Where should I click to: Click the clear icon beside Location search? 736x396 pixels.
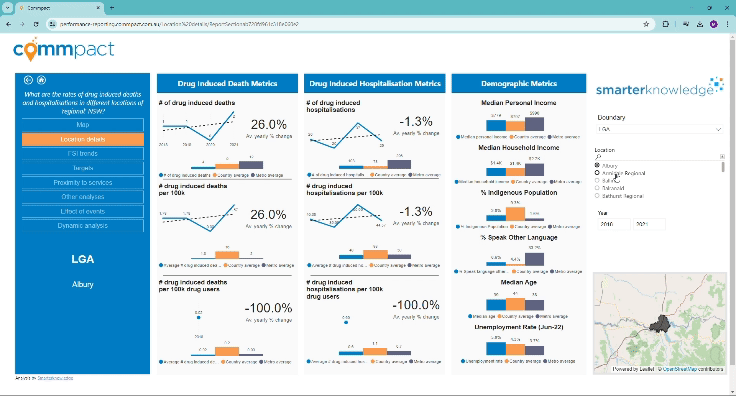coord(722,156)
